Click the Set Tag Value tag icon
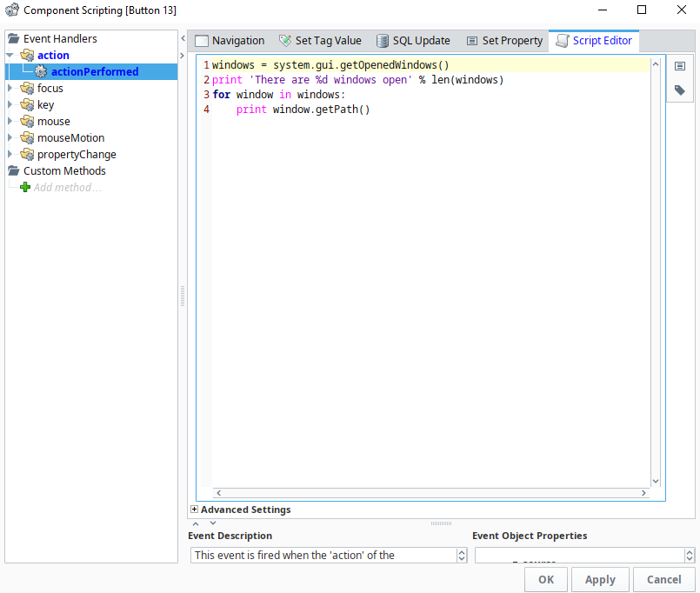Viewport: 700px width, 593px height. [285, 41]
